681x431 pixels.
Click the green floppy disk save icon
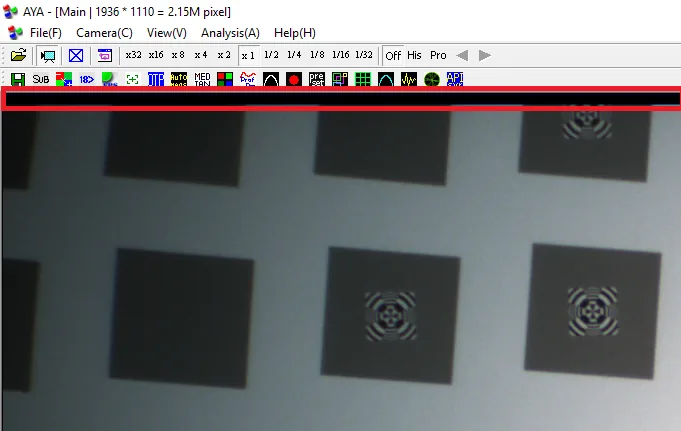point(18,79)
